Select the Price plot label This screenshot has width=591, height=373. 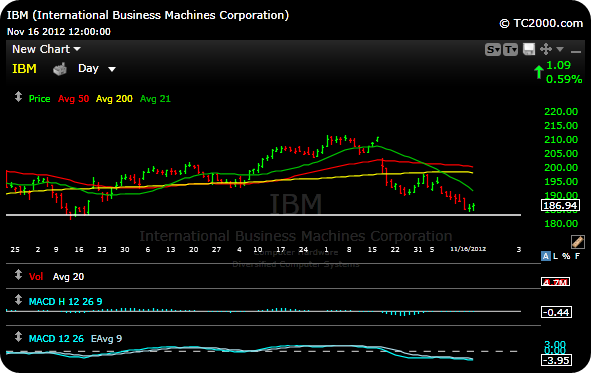coord(40,99)
